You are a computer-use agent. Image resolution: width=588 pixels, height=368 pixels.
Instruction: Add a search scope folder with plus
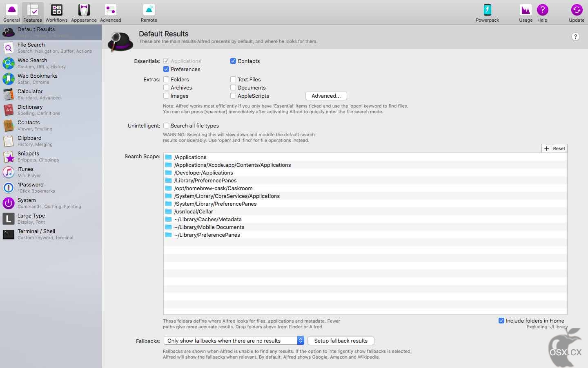(546, 148)
